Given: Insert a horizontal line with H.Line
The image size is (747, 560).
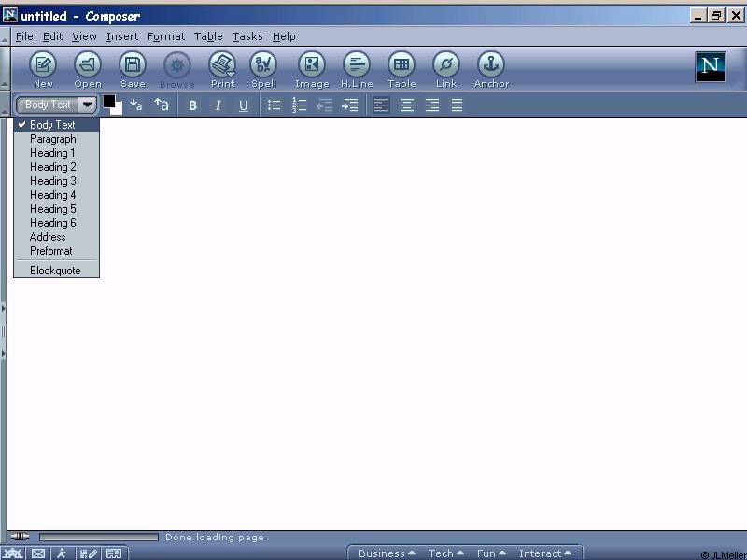Looking at the screenshot, I should (x=357, y=69).
